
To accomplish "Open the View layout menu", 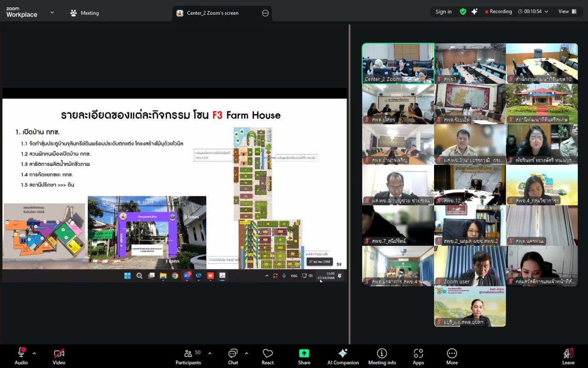I will pos(568,11).
